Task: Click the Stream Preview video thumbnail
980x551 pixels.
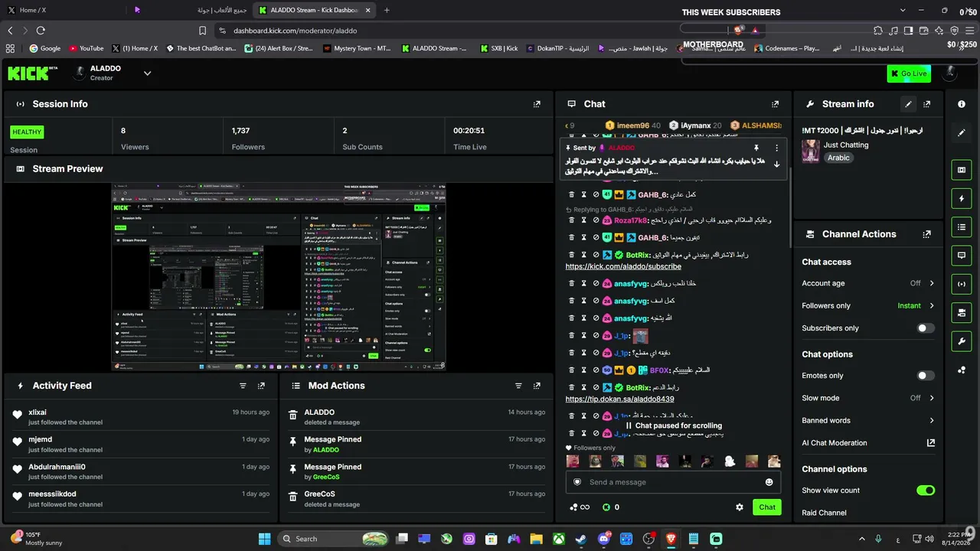Action: [279, 276]
